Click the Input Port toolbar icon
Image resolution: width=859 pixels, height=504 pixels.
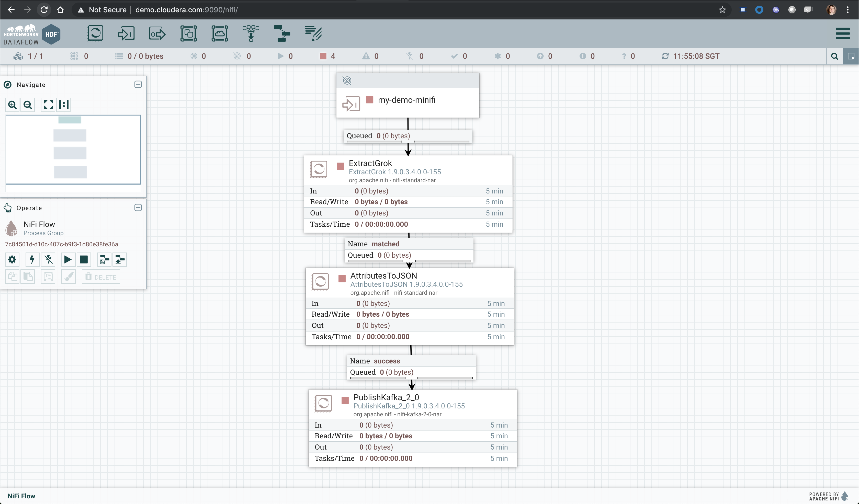126,33
